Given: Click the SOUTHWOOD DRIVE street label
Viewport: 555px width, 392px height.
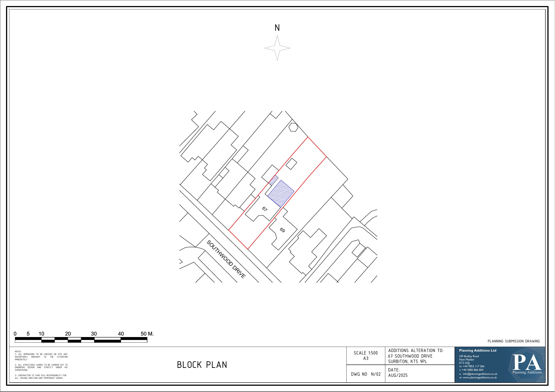Looking at the screenshot, I should 226,259.
